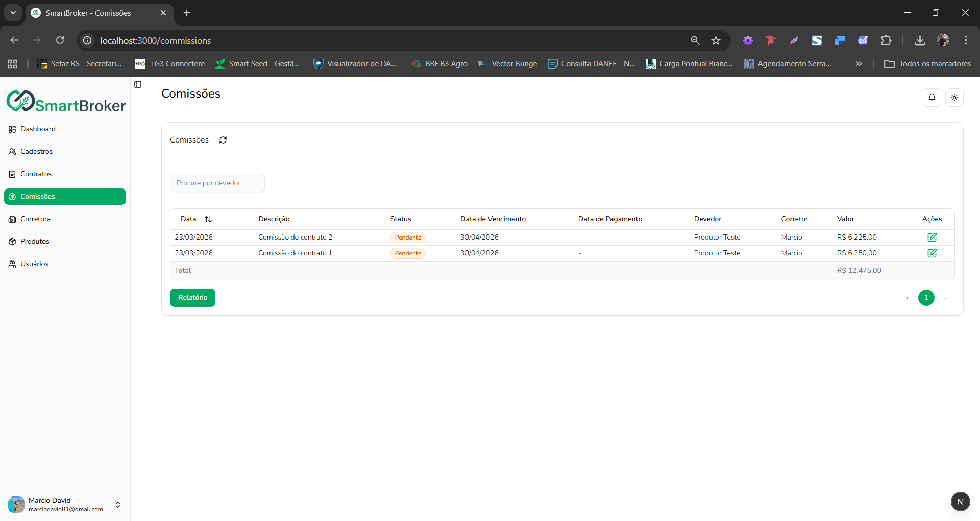Show hidden bookmarks via the chevron
980x521 pixels.
coord(859,64)
